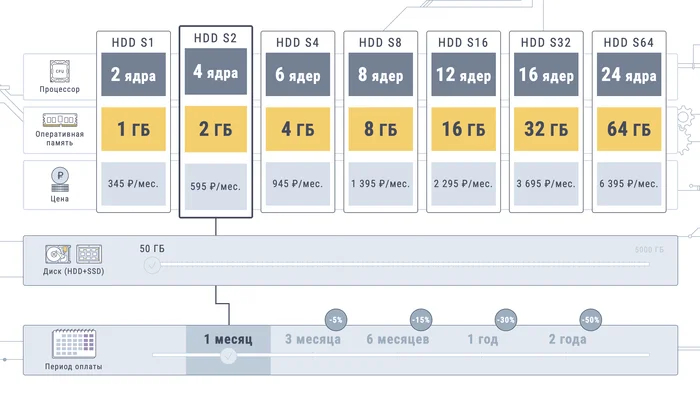The width and height of the screenshot is (700, 400).
Task: Choose the 1 год payment period
Action: 484,339
